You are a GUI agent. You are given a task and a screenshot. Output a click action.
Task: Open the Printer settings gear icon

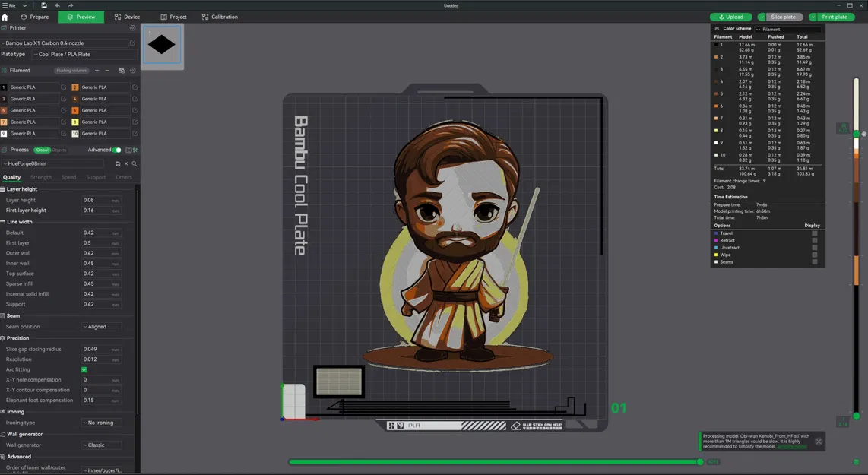click(132, 27)
